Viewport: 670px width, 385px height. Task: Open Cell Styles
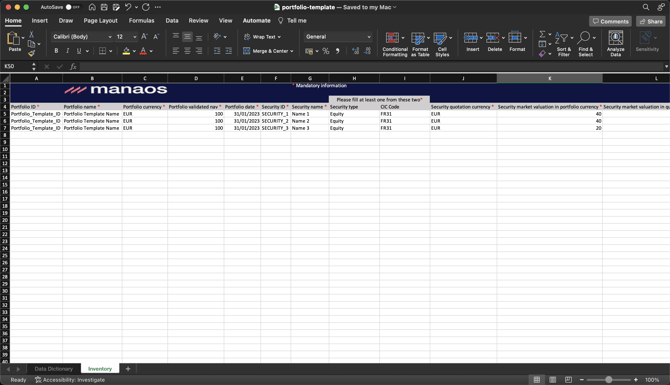pos(442,44)
